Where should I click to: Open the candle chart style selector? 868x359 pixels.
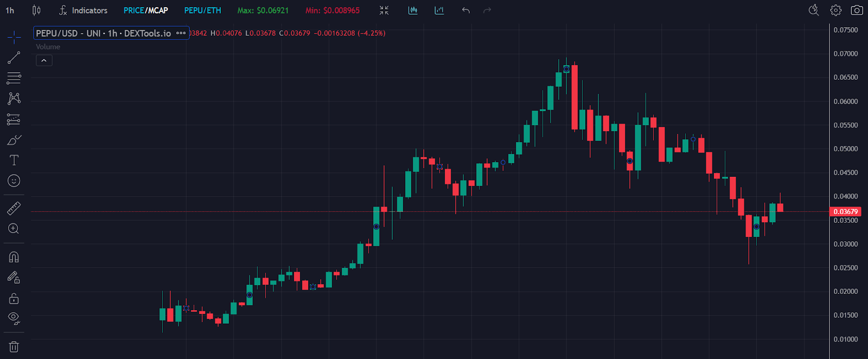(x=36, y=10)
